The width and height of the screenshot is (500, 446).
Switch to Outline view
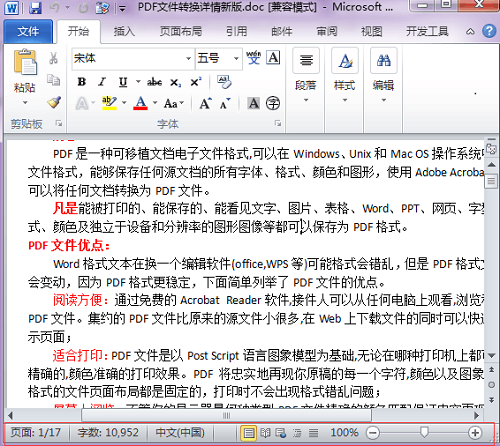[297, 433]
